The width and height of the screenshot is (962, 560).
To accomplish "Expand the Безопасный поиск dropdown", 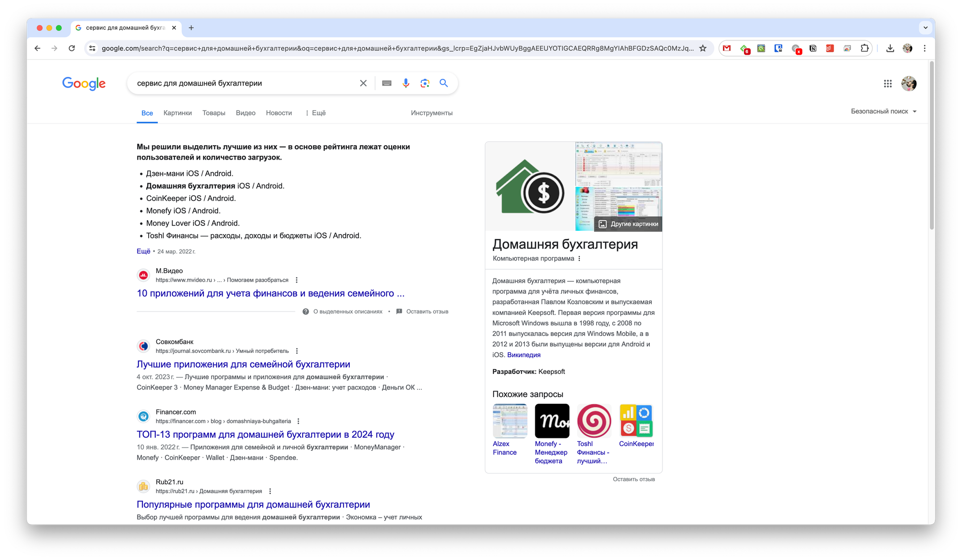I will click(884, 112).
